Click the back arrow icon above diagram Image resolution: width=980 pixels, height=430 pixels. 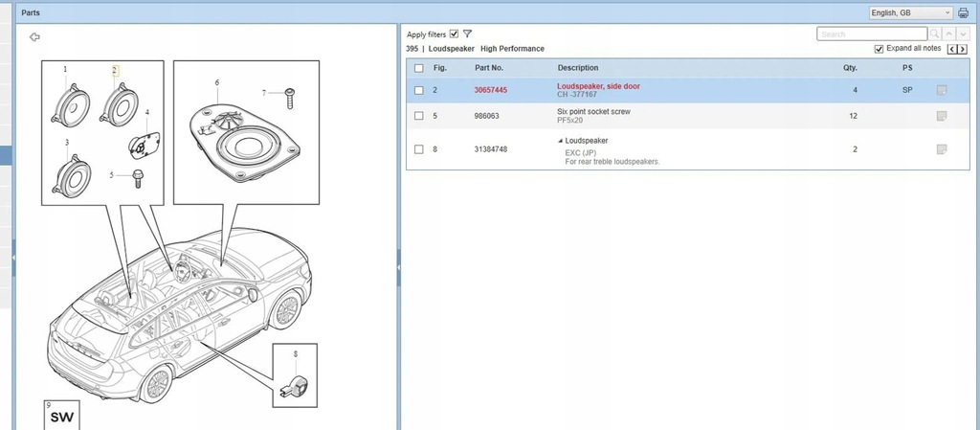pos(35,37)
